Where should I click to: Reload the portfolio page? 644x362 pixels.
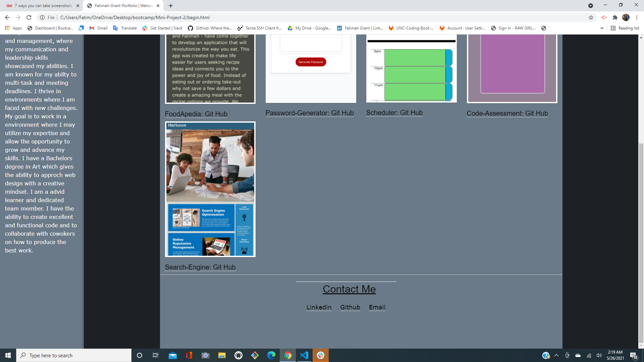click(29, 17)
